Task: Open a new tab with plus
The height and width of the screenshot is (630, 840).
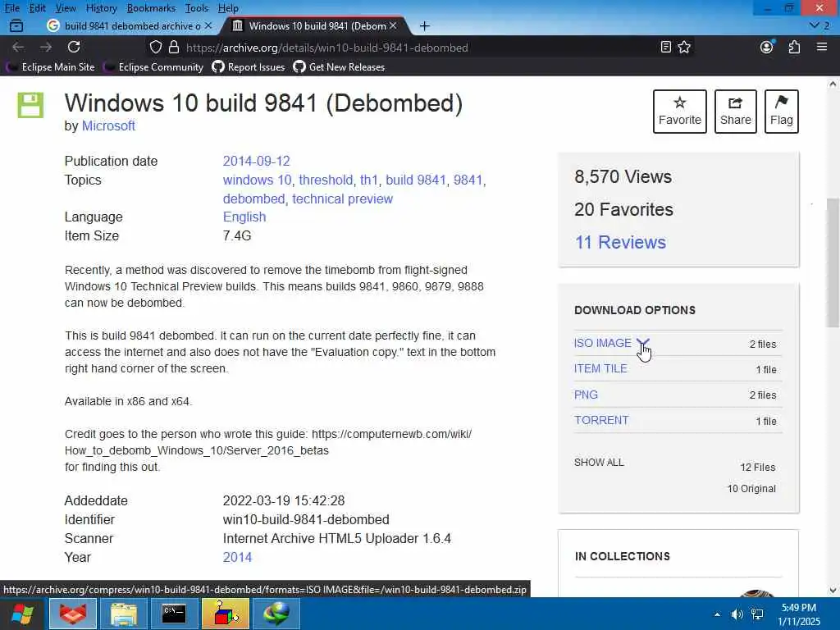Action: [424, 25]
